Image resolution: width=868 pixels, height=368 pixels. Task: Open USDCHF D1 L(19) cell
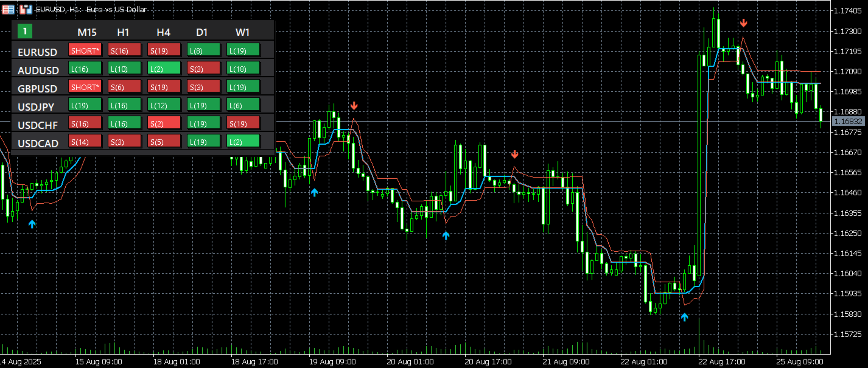204,123
